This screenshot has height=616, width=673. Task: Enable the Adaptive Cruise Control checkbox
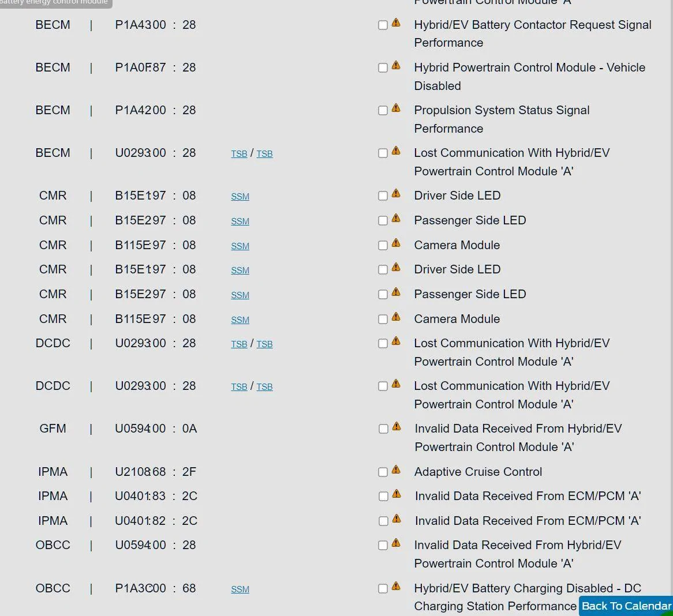tap(383, 472)
